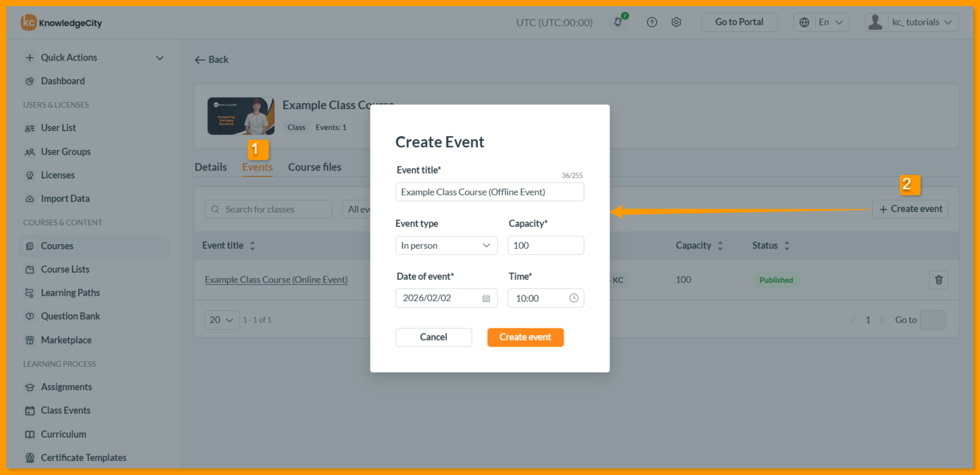Open the calendar icon in Date of event
Screen dimensions: 980x475
click(x=486, y=298)
